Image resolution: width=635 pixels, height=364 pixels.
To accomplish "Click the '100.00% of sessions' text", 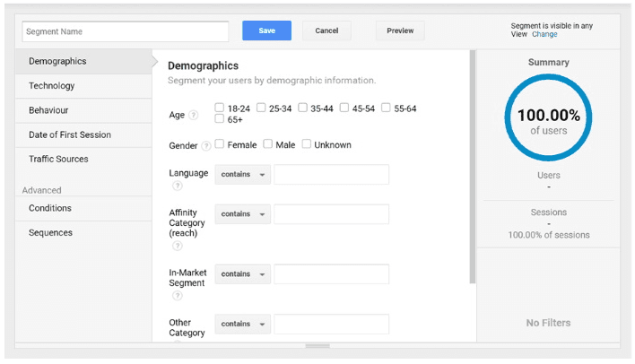I will pyautogui.click(x=549, y=235).
